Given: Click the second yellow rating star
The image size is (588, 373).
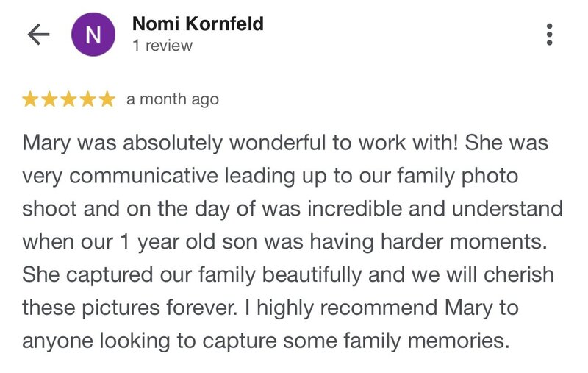Looking at the screenshot, I should [49, 99].
